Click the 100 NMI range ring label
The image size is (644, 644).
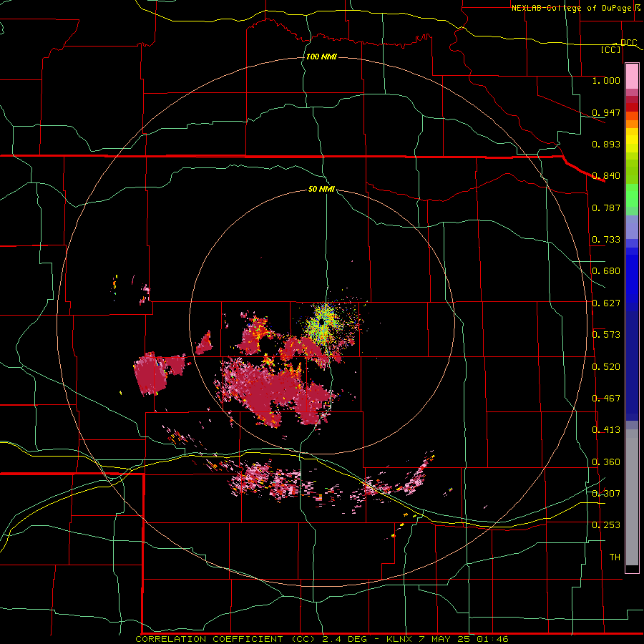coord(321,57)
